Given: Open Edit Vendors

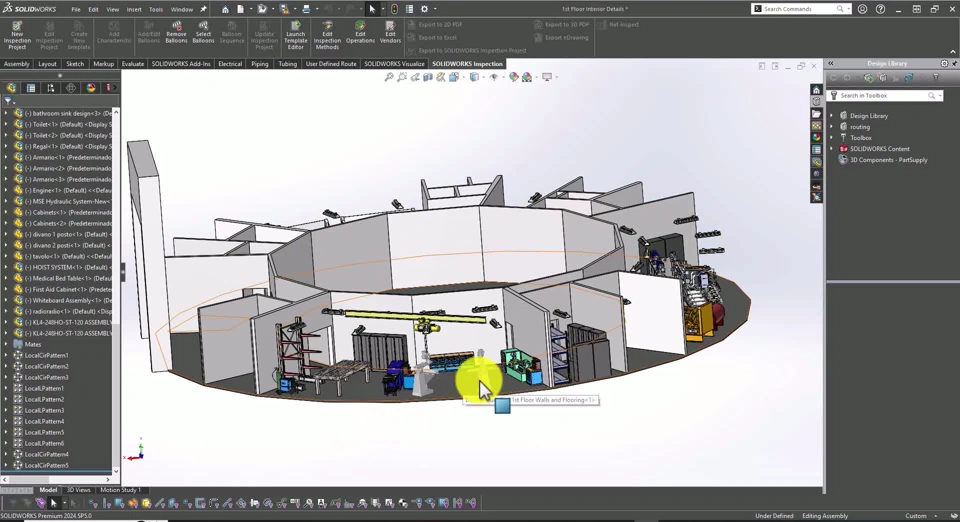Looking at the screenshot, I should tap(390, 32).
